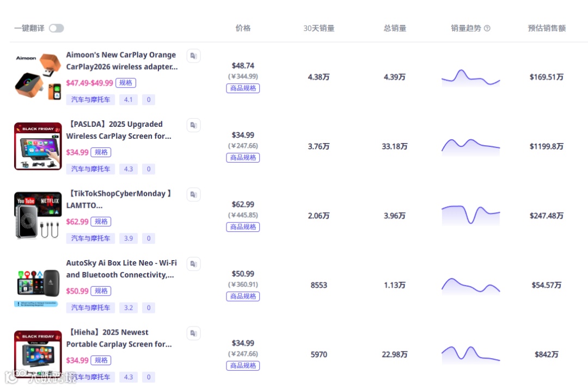Click the $47.49-$49.99 price range
Image resolution: width=588 pixels, height=388 pixels.
pyautogui.click(x=89, y=83)
